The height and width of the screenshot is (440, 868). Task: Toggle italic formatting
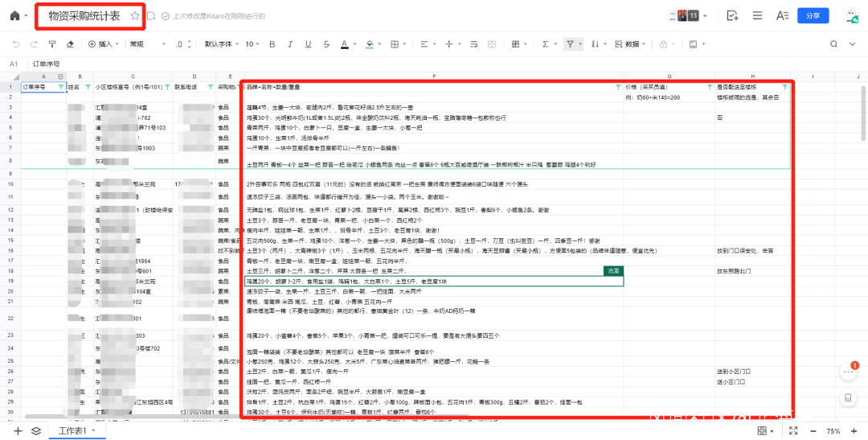pyautogui.click(x=290, y=44)
